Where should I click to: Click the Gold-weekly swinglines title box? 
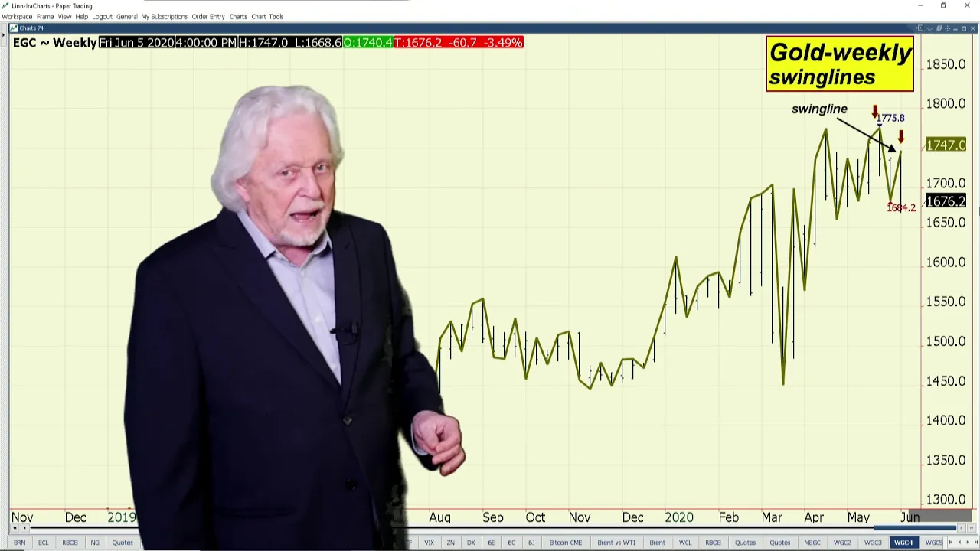[x=840, y=64]
